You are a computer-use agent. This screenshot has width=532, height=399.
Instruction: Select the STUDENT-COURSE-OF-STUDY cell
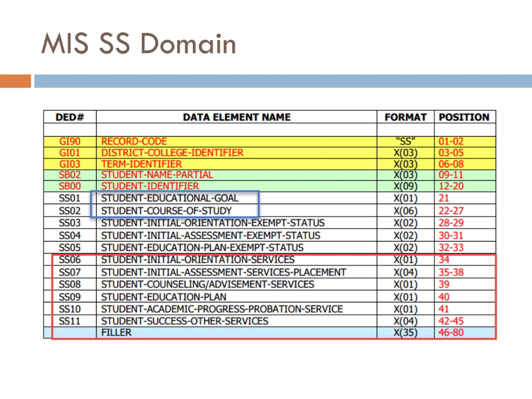click(166, 211)
